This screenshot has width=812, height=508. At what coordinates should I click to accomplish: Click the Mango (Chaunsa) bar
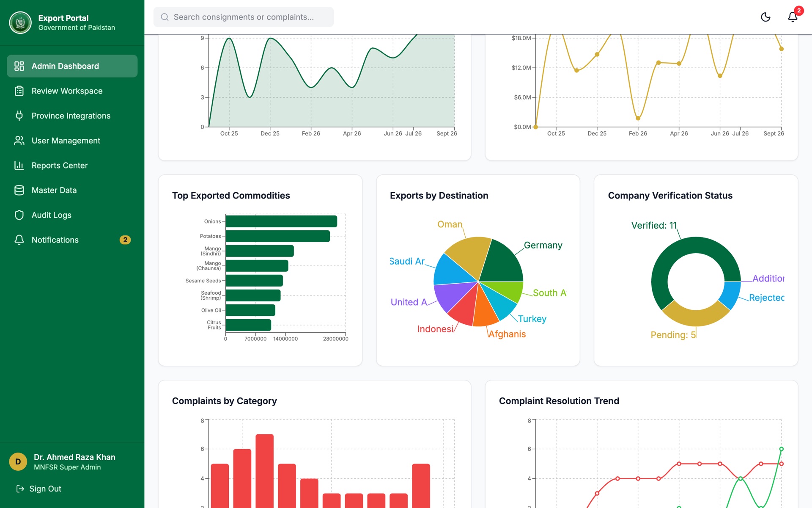(x=257, y=266)
